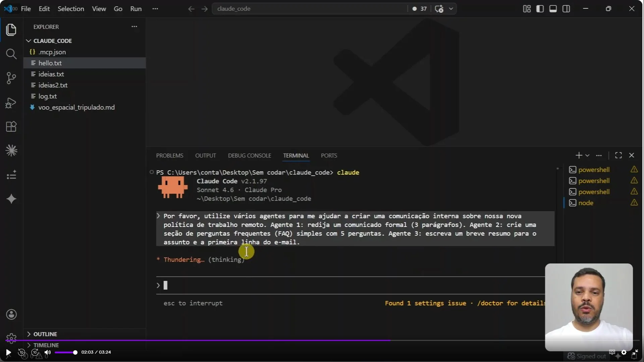Open the Copilot chat dropdown chevron
The width and height of the screenshot is (644, 362).
451,9
